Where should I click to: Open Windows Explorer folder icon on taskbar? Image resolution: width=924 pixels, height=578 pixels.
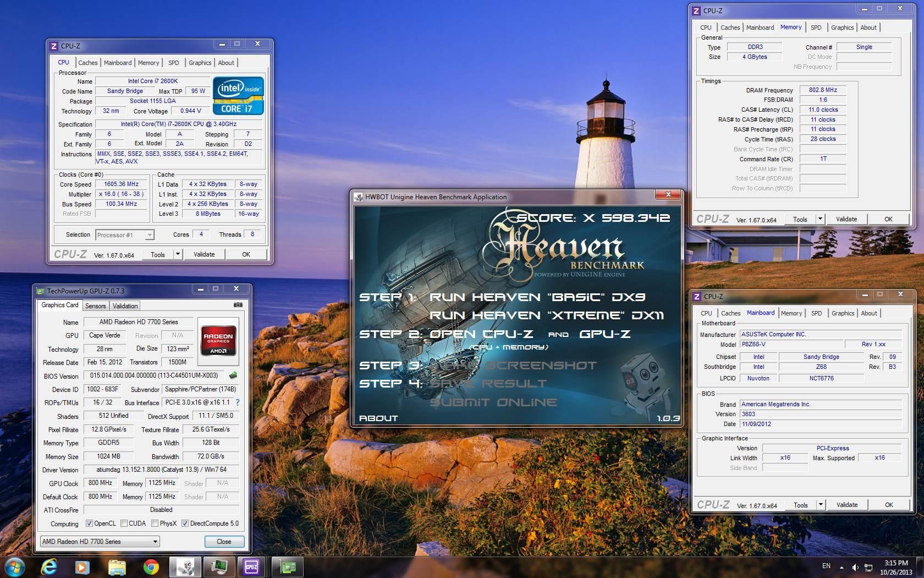pyautogui.click(x=117, y=566)
